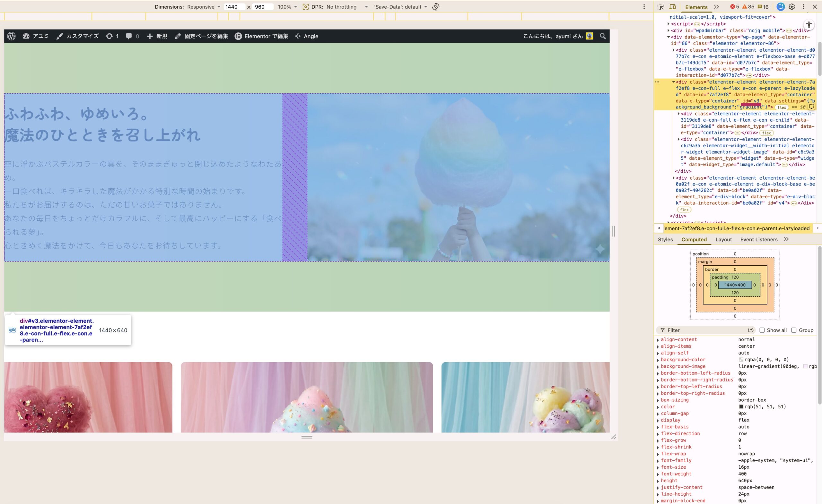Open the WordPress logo menu

[x=11, y=36]
